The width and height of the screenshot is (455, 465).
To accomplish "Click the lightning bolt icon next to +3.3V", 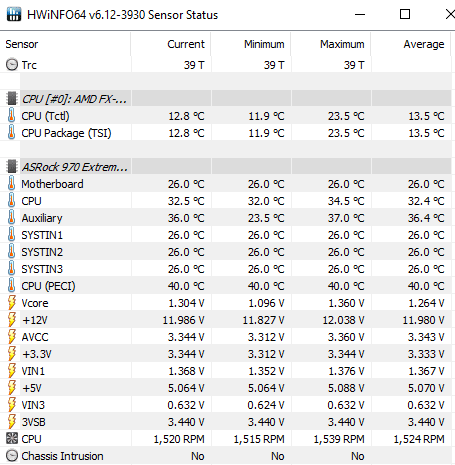I will pyautogui.click(x=12, y=354).
